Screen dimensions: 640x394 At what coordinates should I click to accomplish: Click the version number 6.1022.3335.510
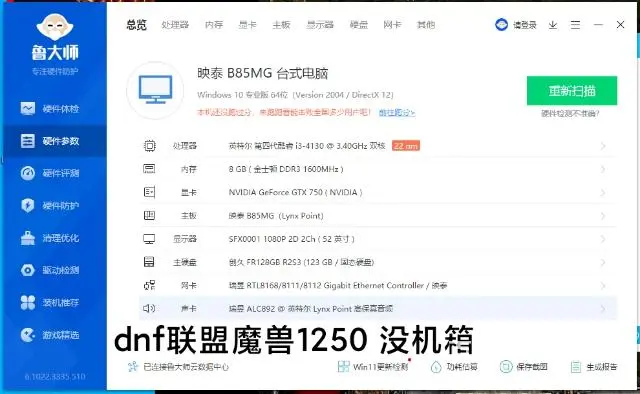[x=55, y=376]
